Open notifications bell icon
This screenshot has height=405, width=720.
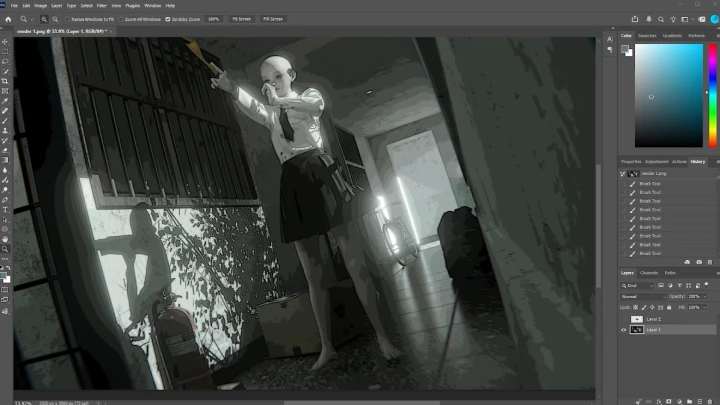point(649,19)
